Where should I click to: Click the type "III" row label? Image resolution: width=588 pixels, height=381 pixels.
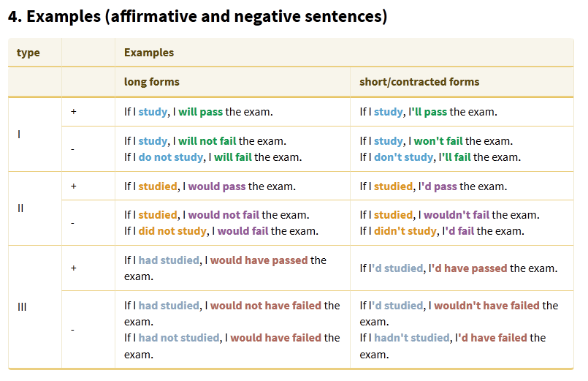click(22, 306)
